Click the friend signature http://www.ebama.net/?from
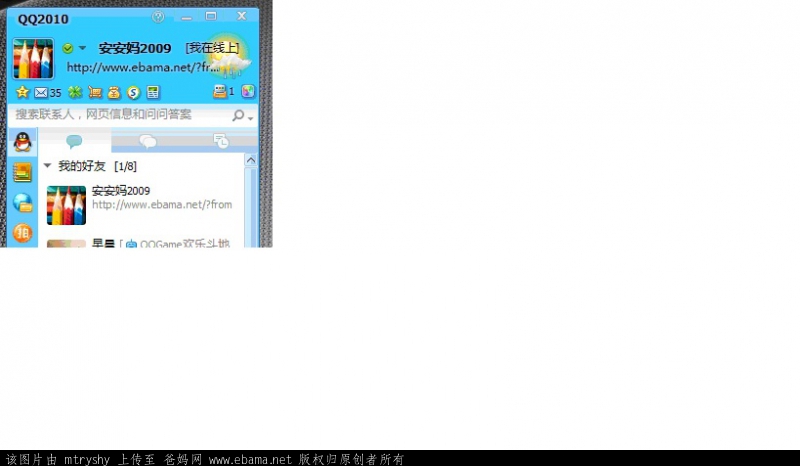 click(162, 205)
